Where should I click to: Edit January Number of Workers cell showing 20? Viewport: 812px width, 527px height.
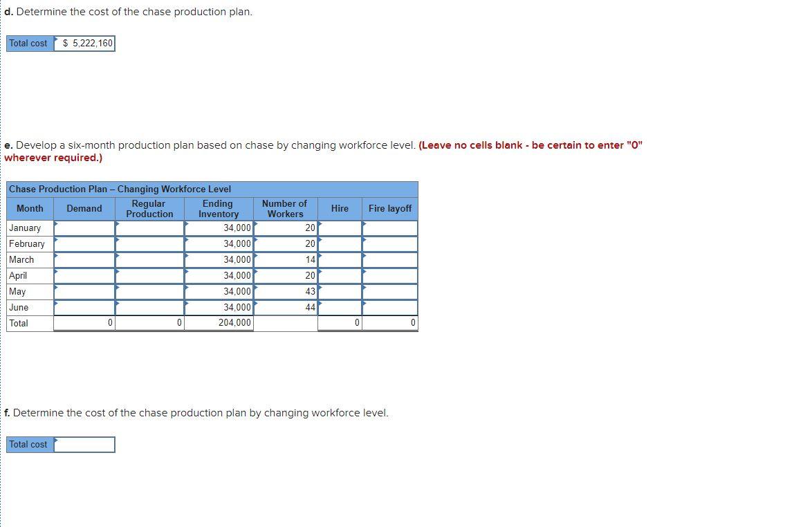click(286, 228)
